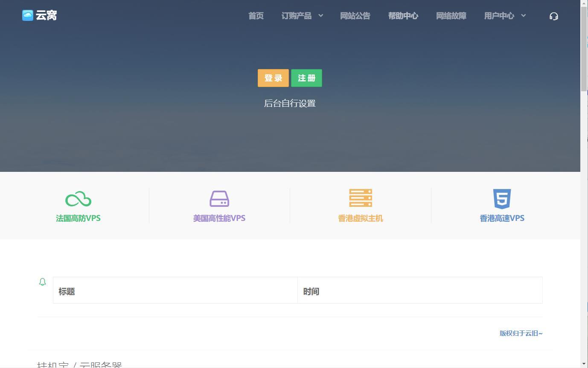Viewport: 588px width, 368px height.
Task: Click the 香港高速VPS text link
Action: 502,218
